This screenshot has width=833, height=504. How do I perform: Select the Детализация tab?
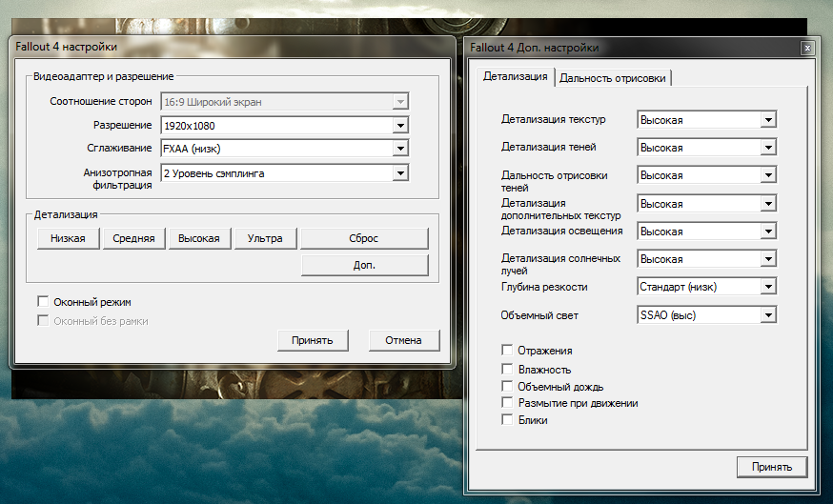tap(516, 76)
